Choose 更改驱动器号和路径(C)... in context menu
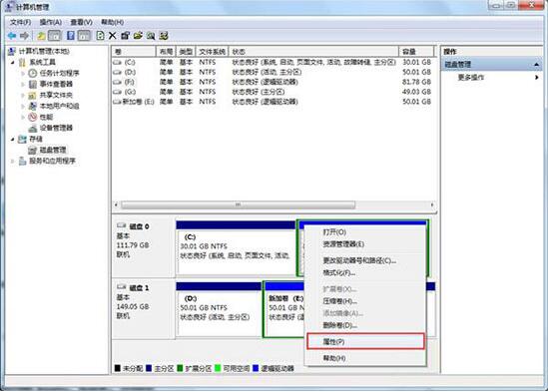This screenshot has width=548, height=392. coord(365,260)
